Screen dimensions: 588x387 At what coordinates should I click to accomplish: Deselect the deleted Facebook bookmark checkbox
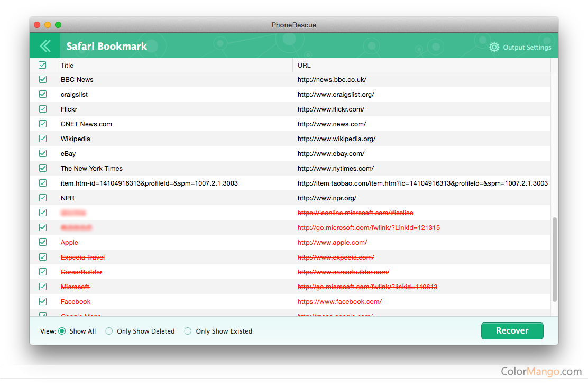click(x=43, y=302)
